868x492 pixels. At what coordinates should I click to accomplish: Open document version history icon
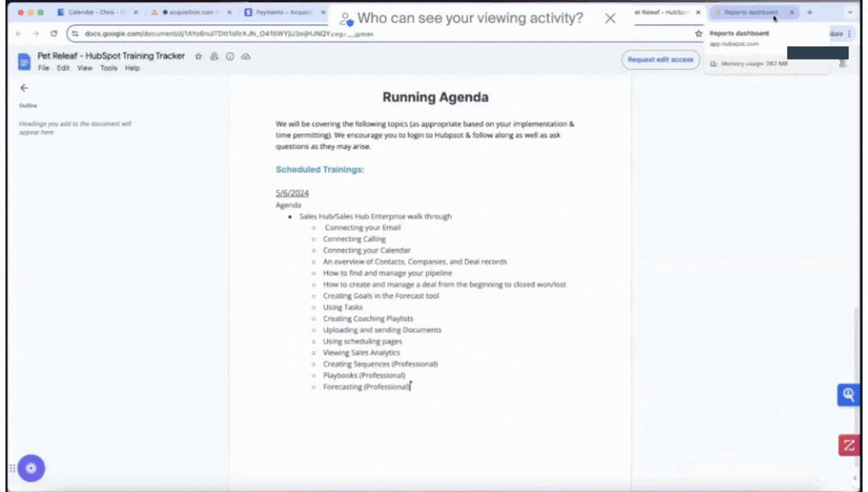pos(214,56)
